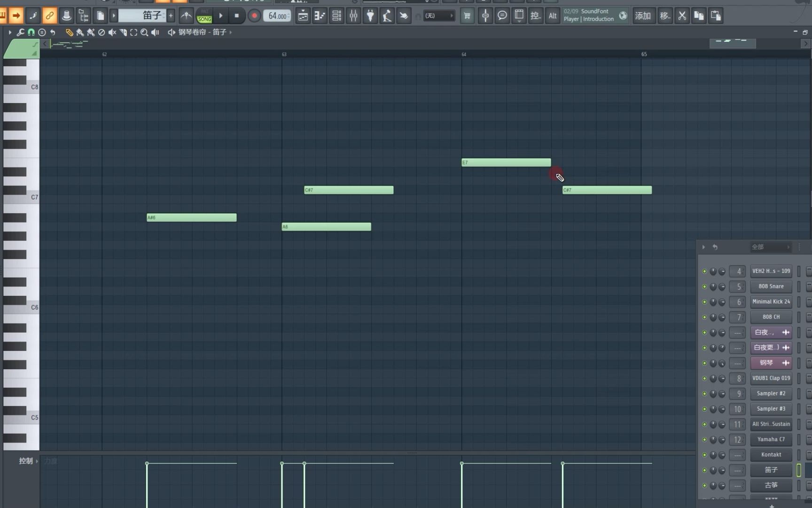Click the Alt button in the toolbar
812x508 pixels.
click(x=553, y=16)
